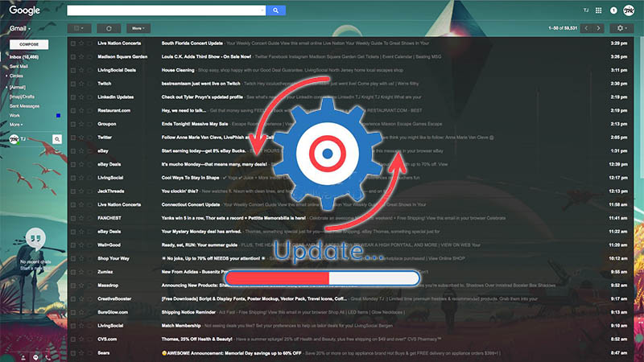Check the Sears email checkbox
Viewport: 644px width, 362px height.
tap(73, 352)
